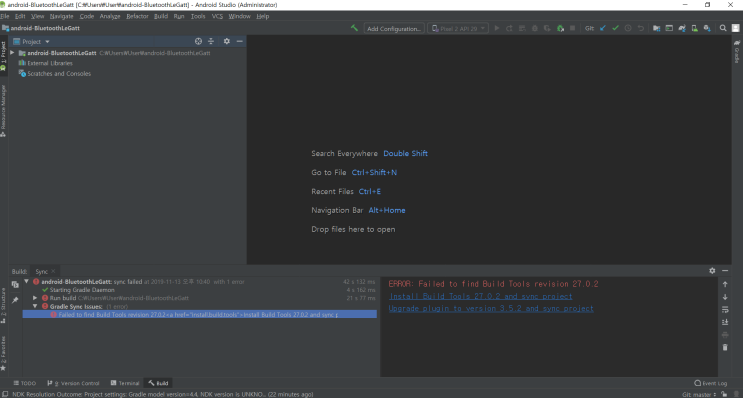
Task: Open the File menu
Action: point(5,16)
